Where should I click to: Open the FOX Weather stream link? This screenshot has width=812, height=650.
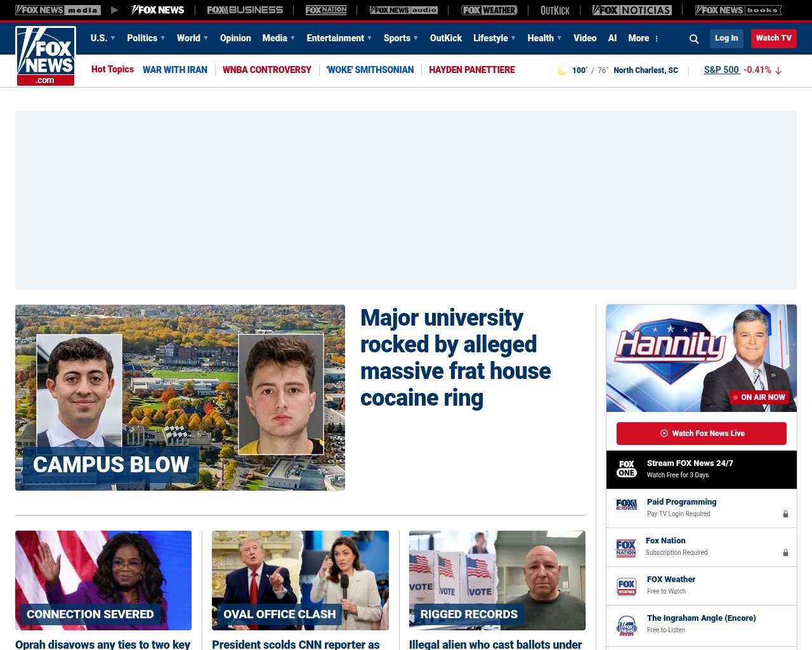(x=671, y=580)
